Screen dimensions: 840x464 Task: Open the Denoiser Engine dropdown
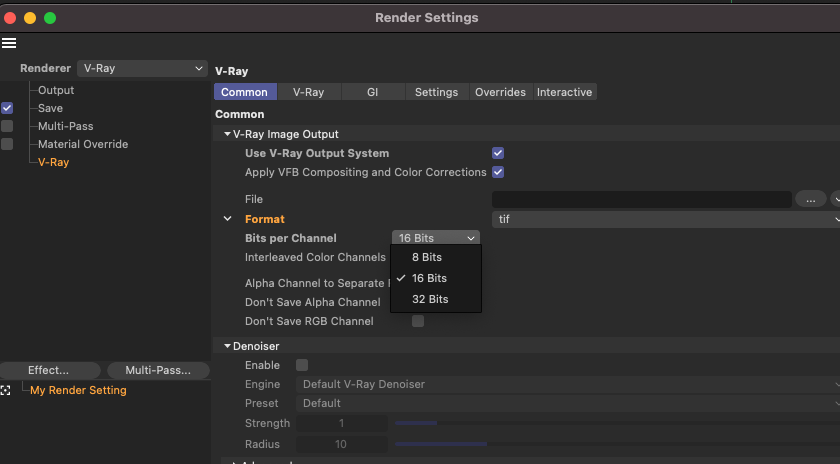click(x=568, y=384)
